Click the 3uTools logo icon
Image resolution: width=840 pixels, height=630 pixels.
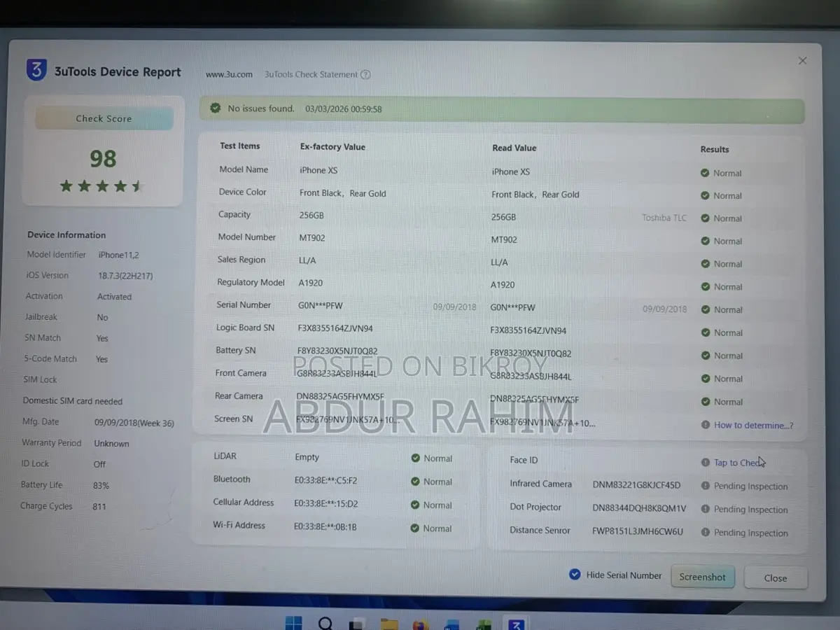coord(36,70)
